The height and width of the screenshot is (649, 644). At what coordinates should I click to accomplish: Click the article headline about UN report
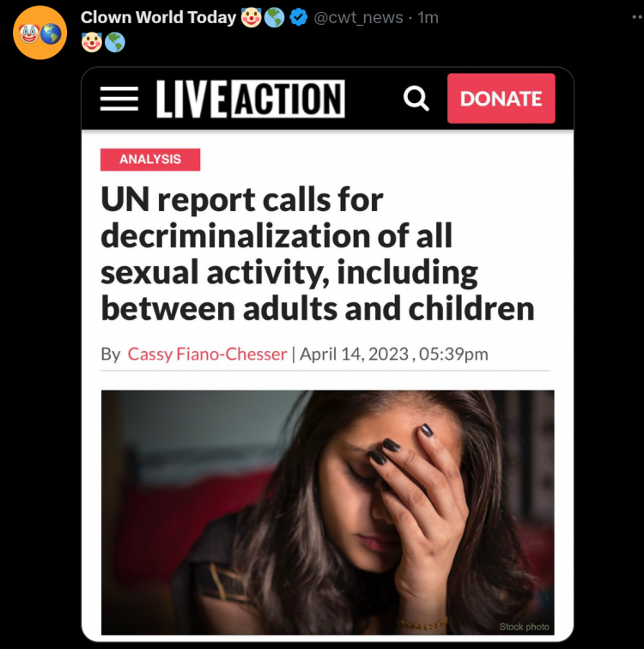pos(318,254)
